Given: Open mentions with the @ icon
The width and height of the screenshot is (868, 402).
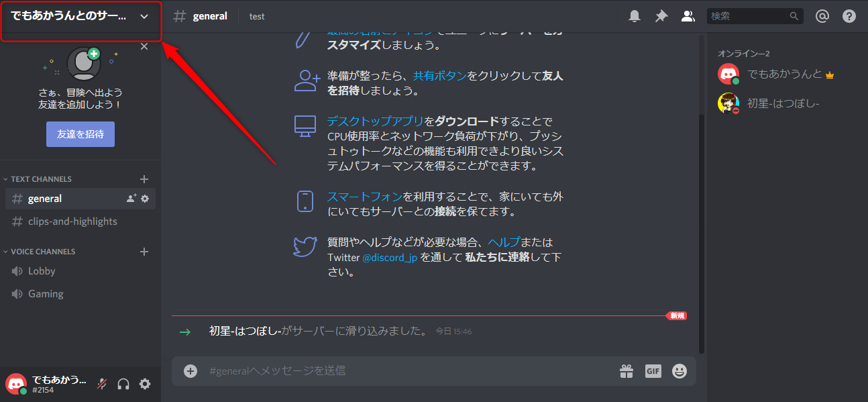Looking at the screenshot, I should pyautogui.click(x=822, y=16).
